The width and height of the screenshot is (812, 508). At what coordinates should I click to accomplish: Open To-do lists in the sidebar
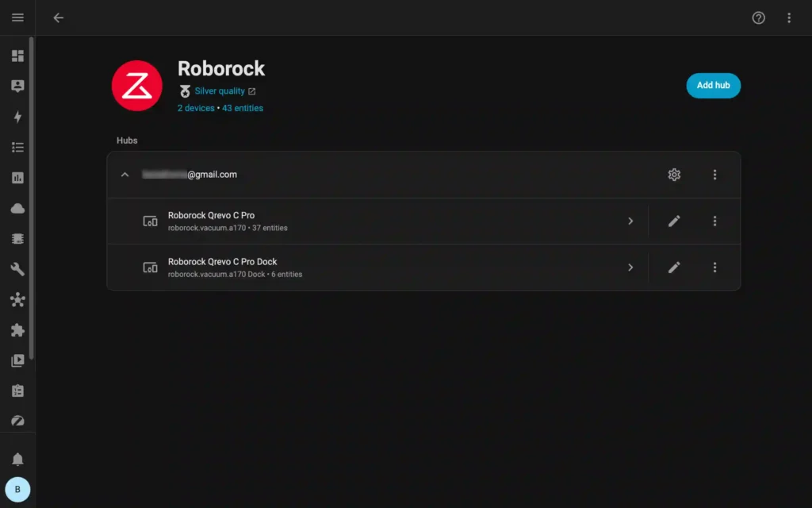pyautogui.click(x=17, y=147)
